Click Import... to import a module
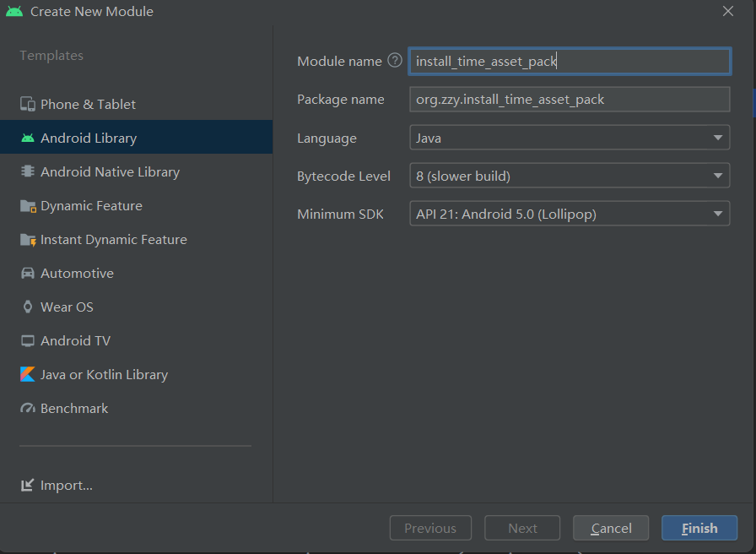Viewport: 756px width, 554px height. click(67, 485)
